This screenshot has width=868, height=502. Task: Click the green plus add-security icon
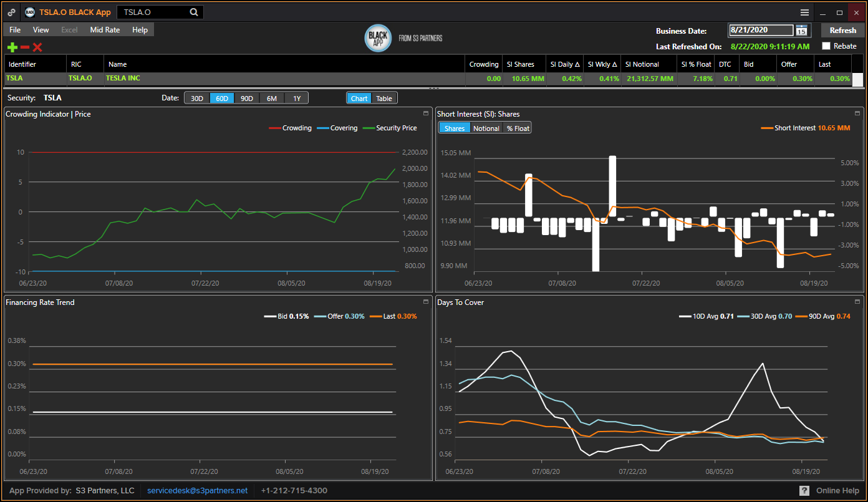click(x=12, y=47)
